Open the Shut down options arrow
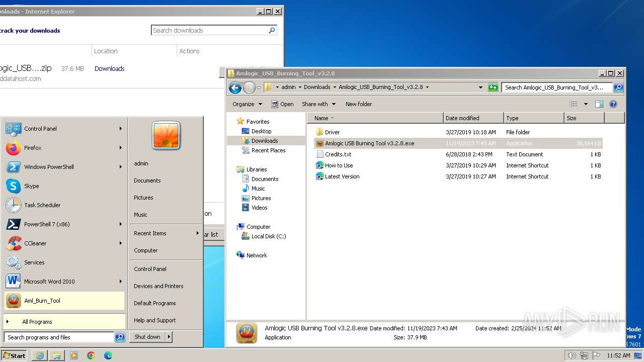The width and height of the screenshot is (644, 362). pos(169,337)
